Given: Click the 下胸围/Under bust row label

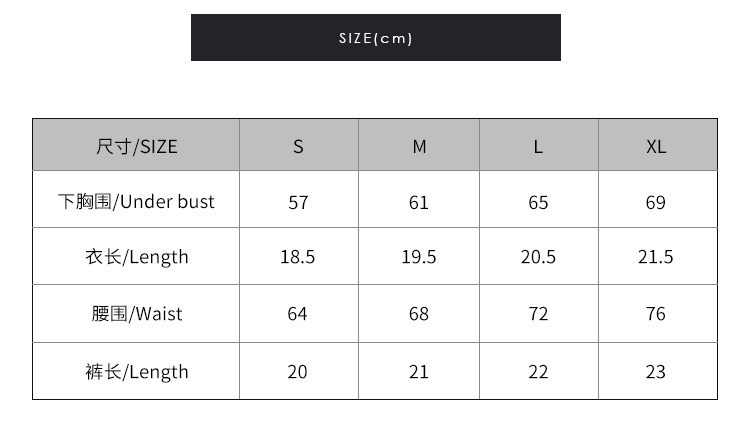Looking at the screenshot, I should coord(136,202).
